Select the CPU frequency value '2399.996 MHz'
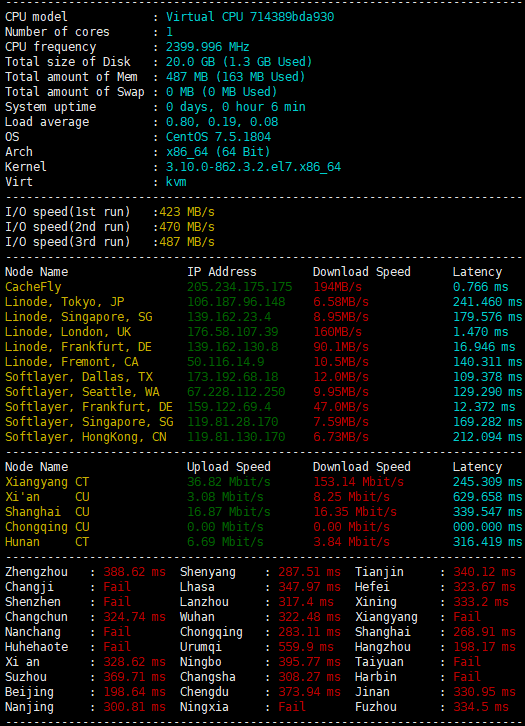This screenshot has width=525, height=726. 208,47
